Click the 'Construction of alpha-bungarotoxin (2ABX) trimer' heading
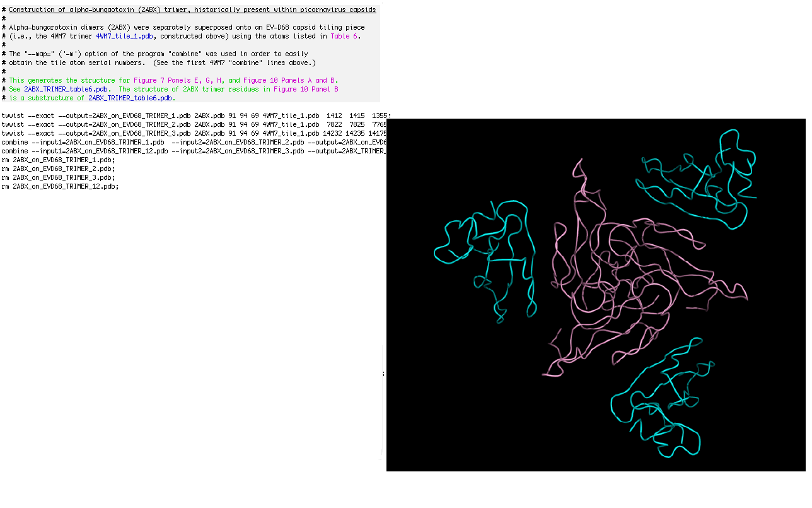This screenshot has height=508, width=812. [192, 9]
